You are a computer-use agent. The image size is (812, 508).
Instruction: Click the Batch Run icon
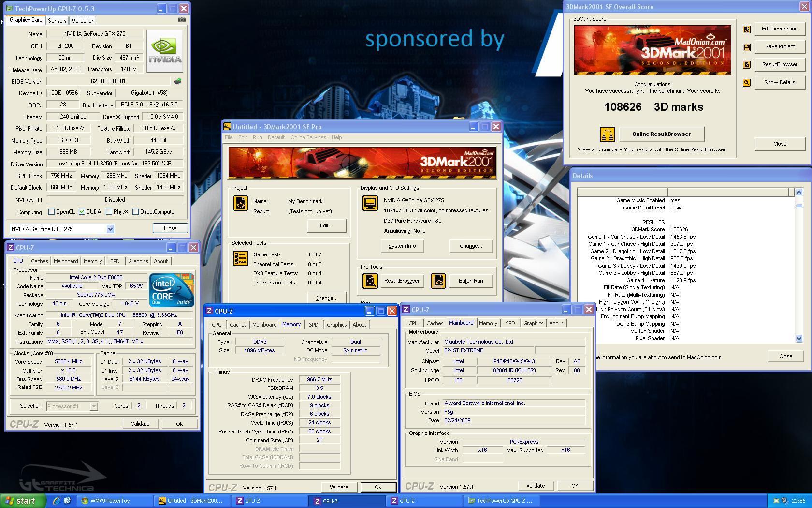coord(438,281)
